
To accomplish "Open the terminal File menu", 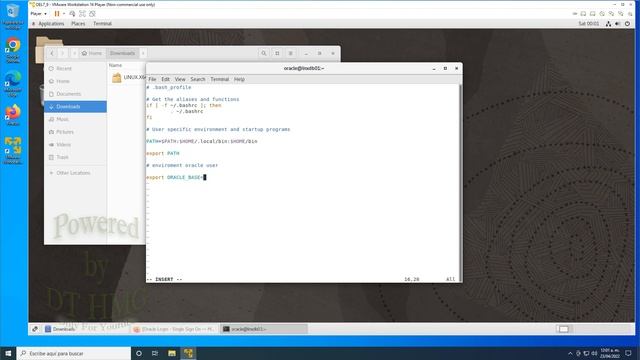I will point(152,79).
